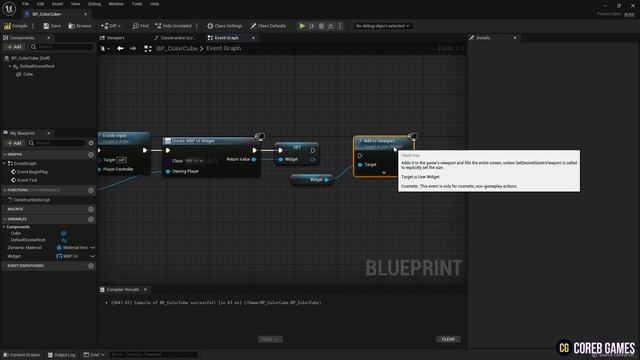
Task: Add a new macro via MACROS plus icon
Action: (x=91, y=209)
